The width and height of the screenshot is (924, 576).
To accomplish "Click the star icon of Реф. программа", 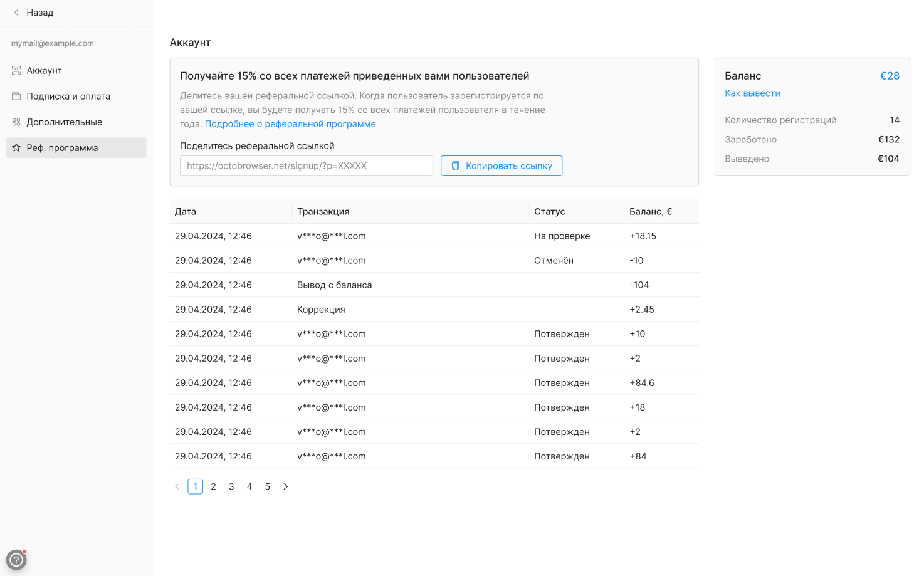I will [16, 148].
